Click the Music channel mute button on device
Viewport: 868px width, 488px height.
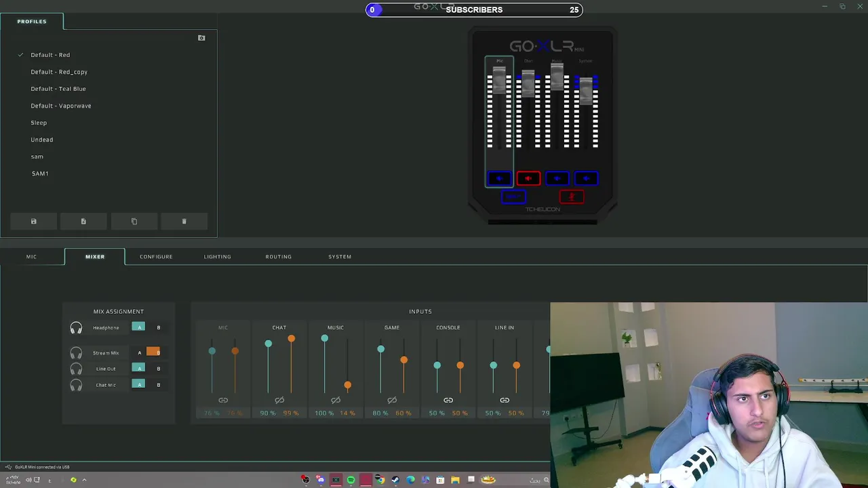tap(557, 178)
